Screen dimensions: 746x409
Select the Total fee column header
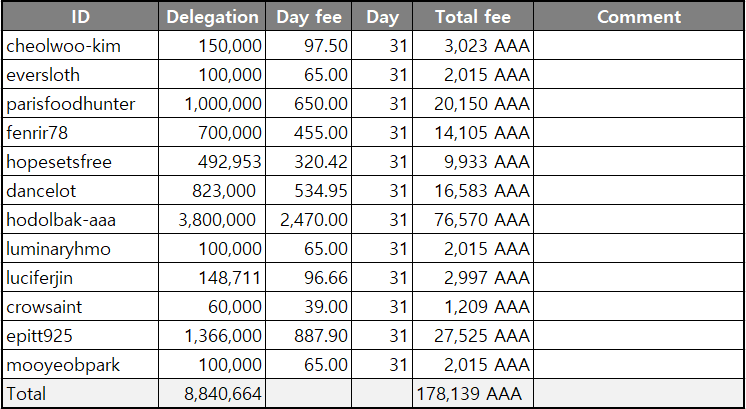[473, 17]
